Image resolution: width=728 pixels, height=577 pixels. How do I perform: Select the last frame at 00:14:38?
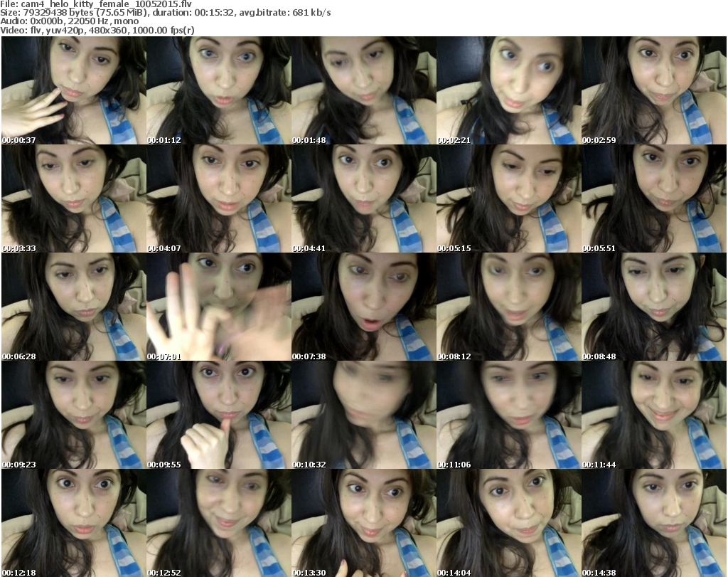click(653, 523)
